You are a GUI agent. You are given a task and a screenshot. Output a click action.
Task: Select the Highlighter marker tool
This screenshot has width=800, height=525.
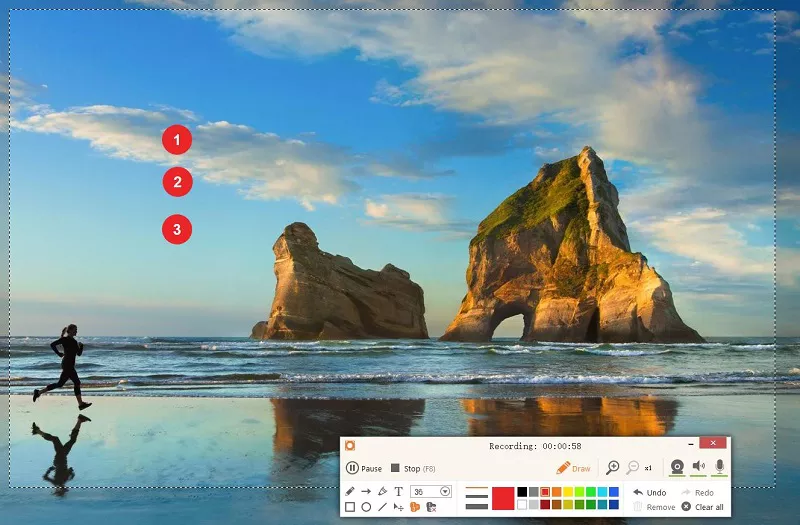383,491
